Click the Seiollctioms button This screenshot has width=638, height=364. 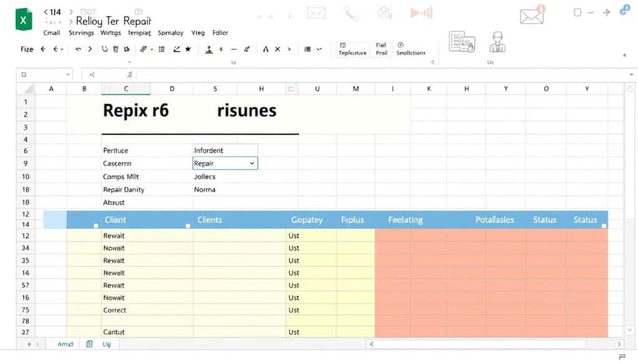click(x=411, y=50)
